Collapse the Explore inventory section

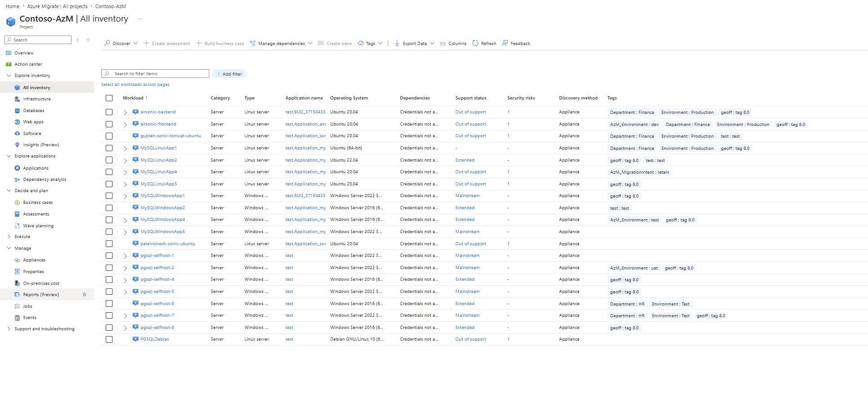click(9, 76)
